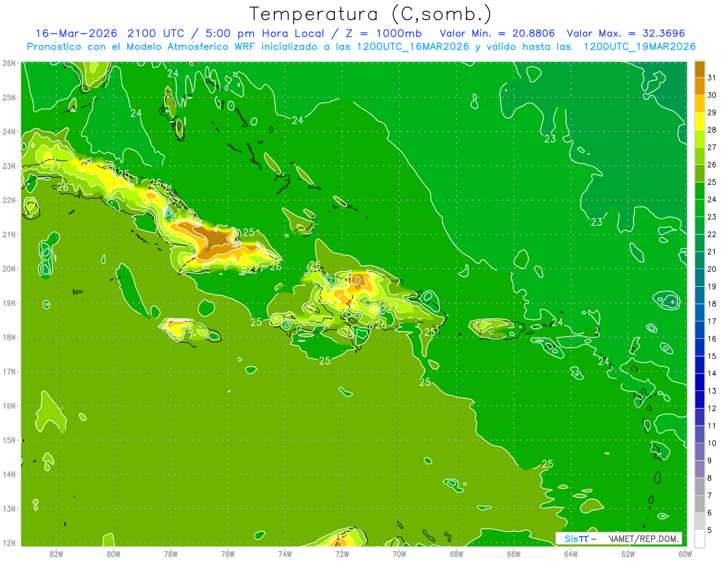Image resolution: width=728 pixels, height=562 pixels.
Task: Select the legend swatch between 30 and 31
Action: point(699,86)
